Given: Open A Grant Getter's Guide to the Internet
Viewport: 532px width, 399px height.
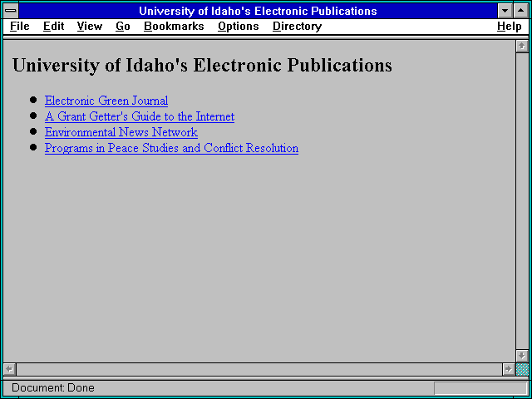Looking at the screenshot, I should point(140,116).
